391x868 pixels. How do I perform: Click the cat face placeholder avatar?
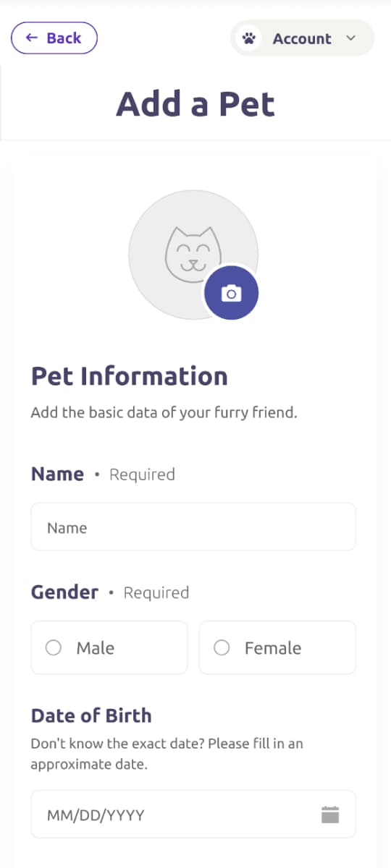click(x=193, y=254)
